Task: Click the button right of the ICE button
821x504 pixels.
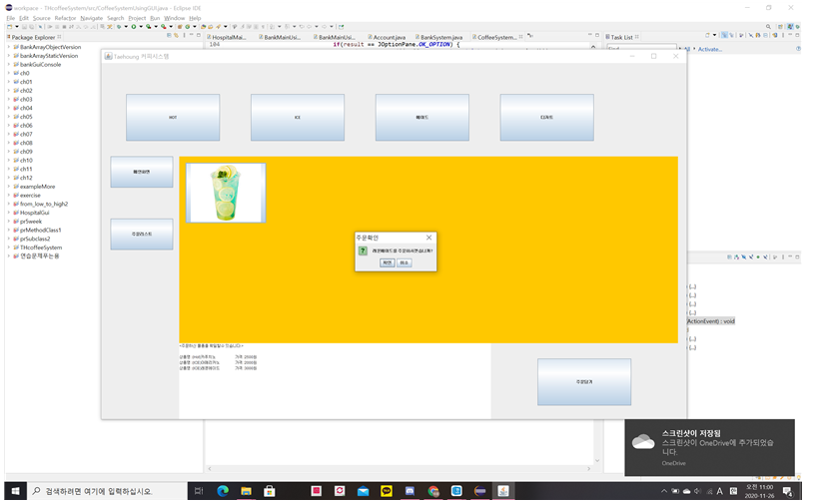Action: (x=422, y=117)
